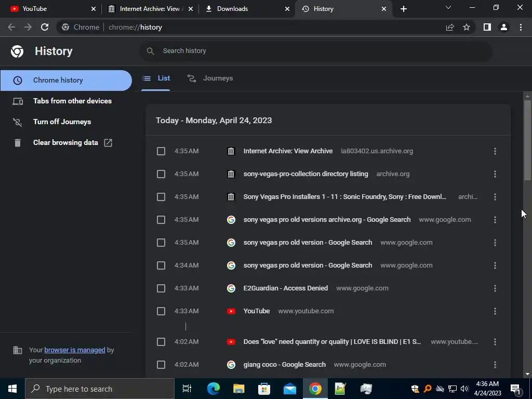Screen dimensions: 532x399
Task: Go back using the back arrow
Action: pos(11,27)
